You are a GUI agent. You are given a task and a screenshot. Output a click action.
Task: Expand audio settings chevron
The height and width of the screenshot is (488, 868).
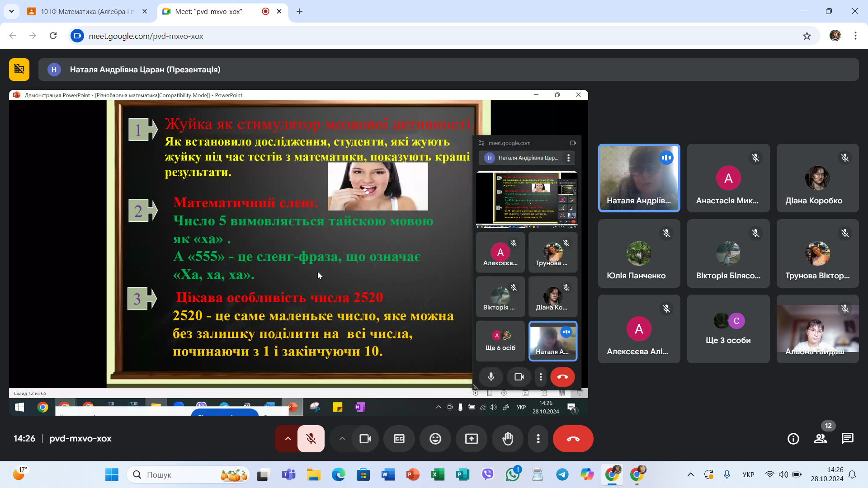[288, 439]
